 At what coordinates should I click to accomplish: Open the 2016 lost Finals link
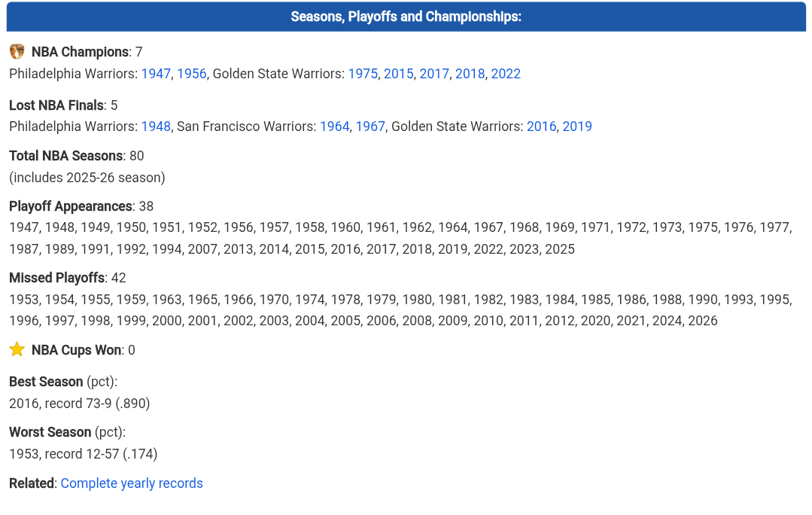point(542,126)
